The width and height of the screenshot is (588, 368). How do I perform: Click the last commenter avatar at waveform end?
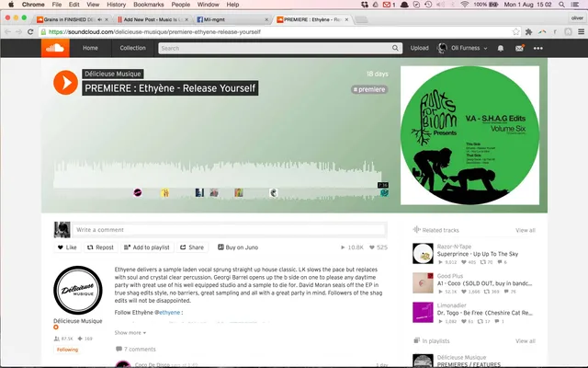point(384,192)
